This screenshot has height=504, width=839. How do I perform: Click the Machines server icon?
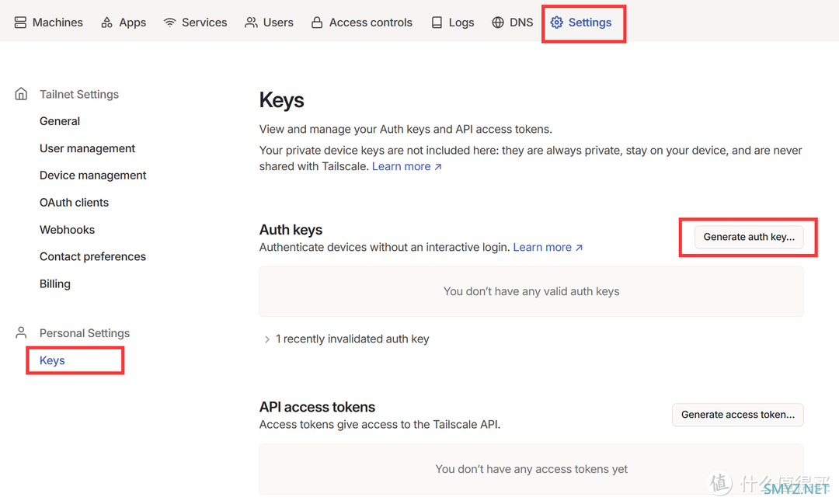pyautogui.click(x=20, y=23)
